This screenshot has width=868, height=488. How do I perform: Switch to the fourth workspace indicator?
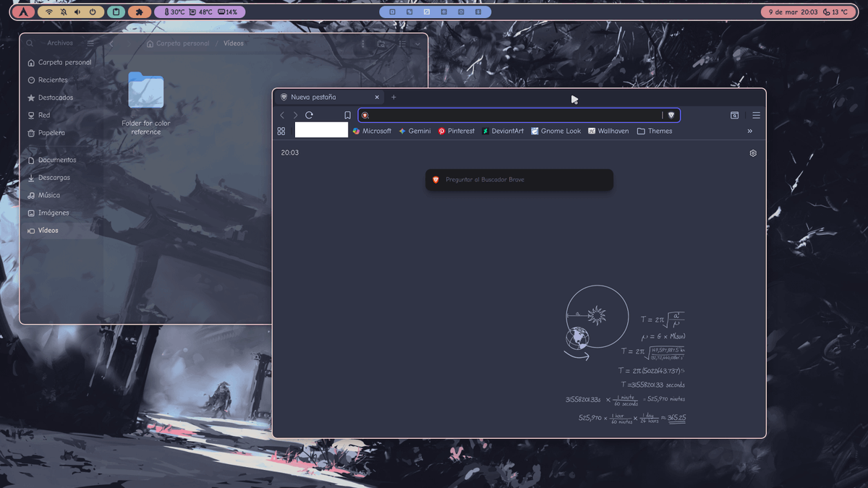444,12
